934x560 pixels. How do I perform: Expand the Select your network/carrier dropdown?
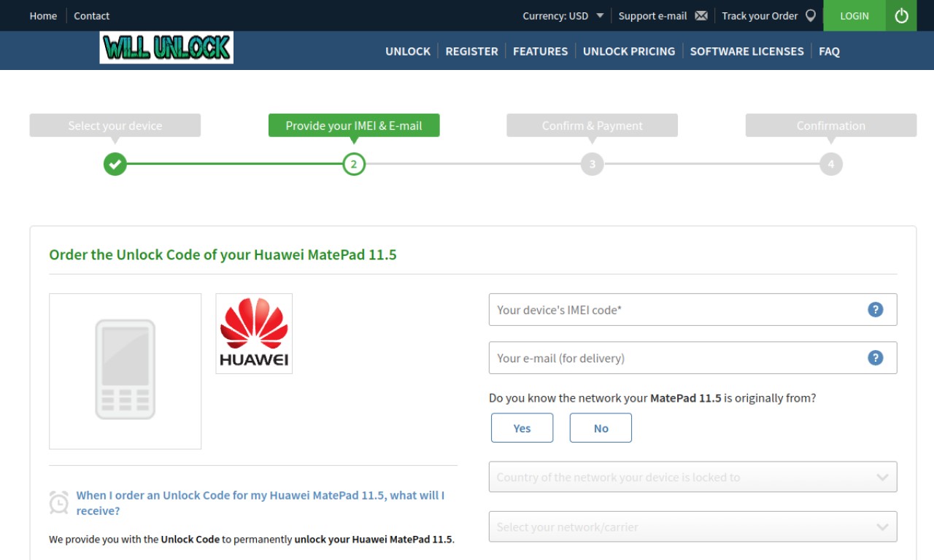(693, 526)
